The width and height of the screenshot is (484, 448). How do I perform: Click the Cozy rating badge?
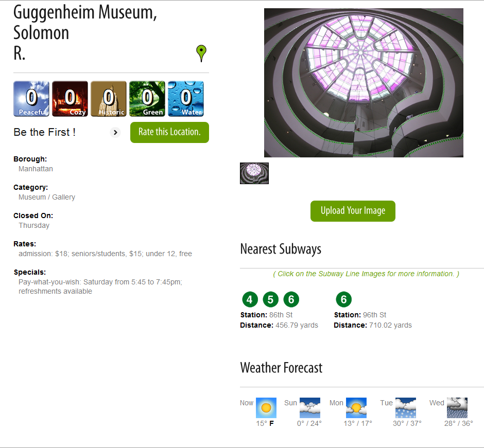coord(70,99)
